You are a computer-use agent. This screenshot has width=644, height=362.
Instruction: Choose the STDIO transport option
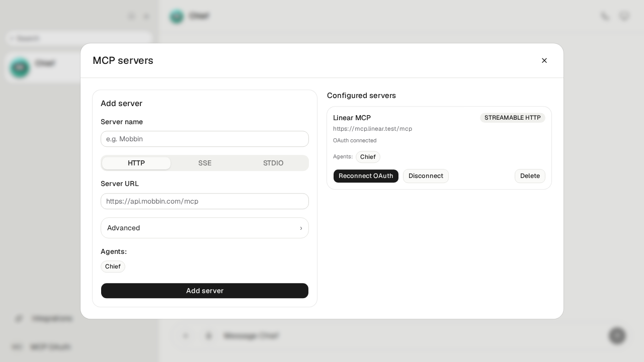[273, 163]
